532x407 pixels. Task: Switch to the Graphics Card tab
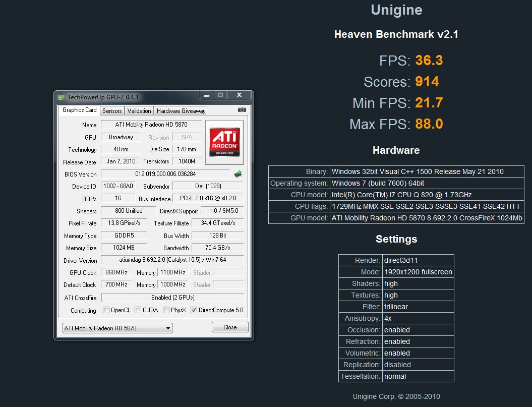(79, 110)
